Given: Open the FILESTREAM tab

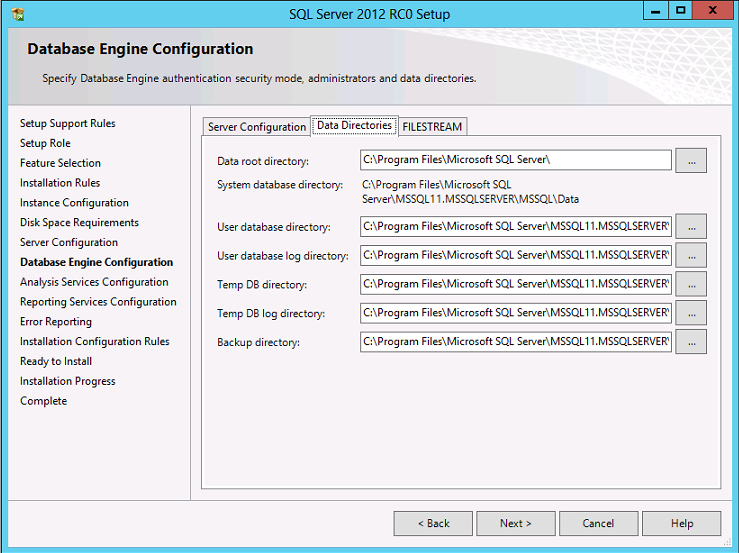Looking at the screenshot, I should click(x=432, y=127).
